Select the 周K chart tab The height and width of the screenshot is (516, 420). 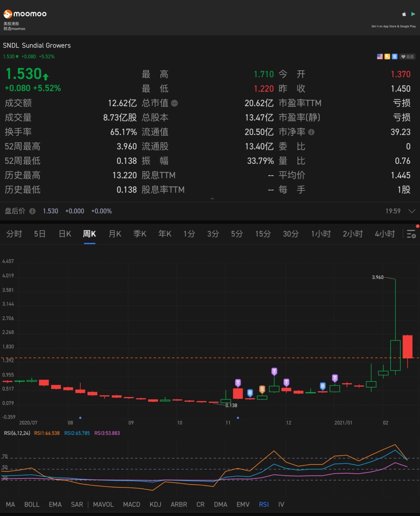tap(90, 234)
